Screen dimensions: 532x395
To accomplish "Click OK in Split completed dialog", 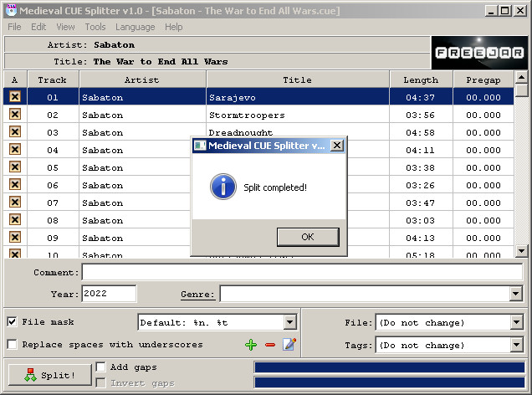I will [308, 237].
